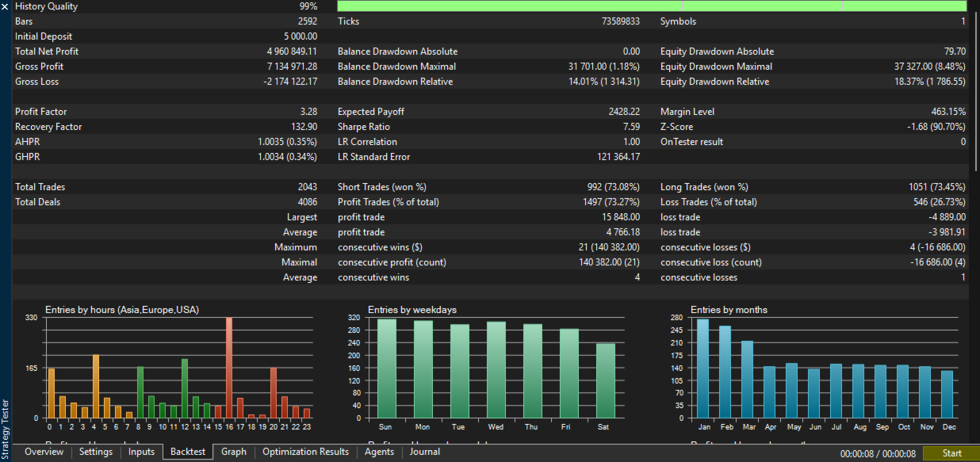980x462 pixels.
Task: Select the Total Net Profit value
Action: point(292,52)
